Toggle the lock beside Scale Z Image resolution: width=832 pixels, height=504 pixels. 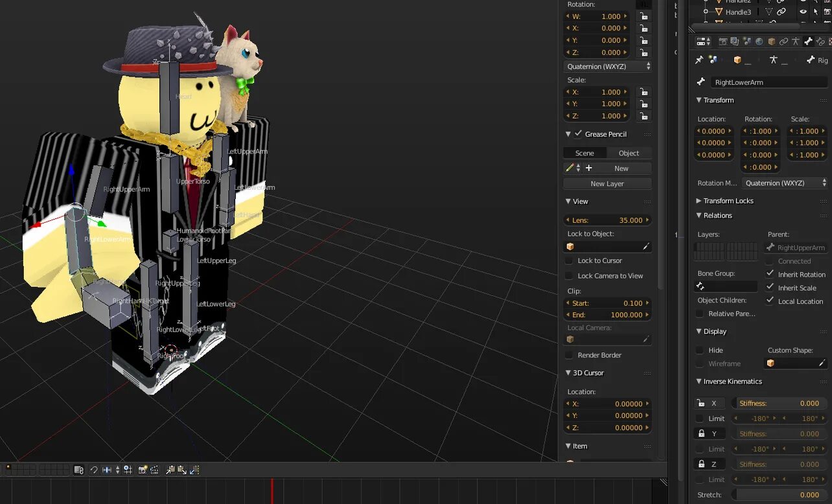click(643, 116)
